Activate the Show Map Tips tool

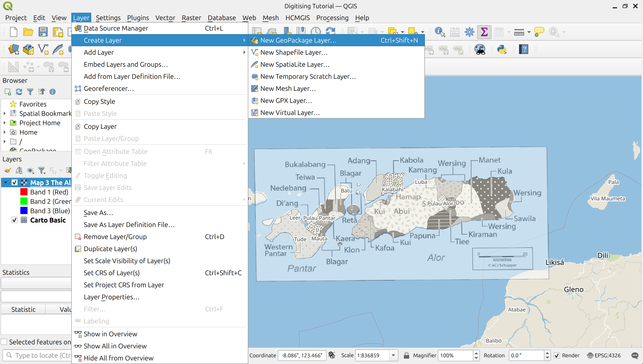click(x=539, y=32)
